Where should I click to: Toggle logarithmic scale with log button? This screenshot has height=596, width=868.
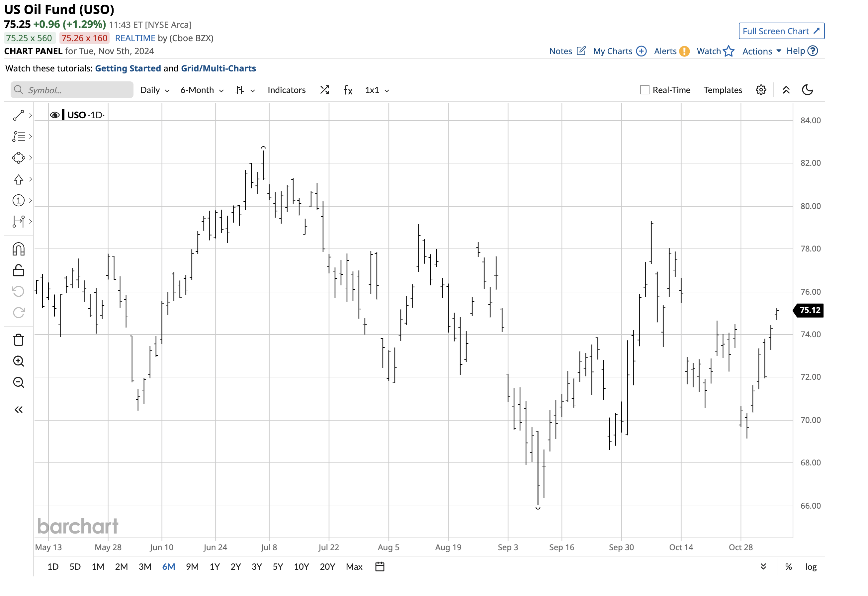click(x=811, y=566)
